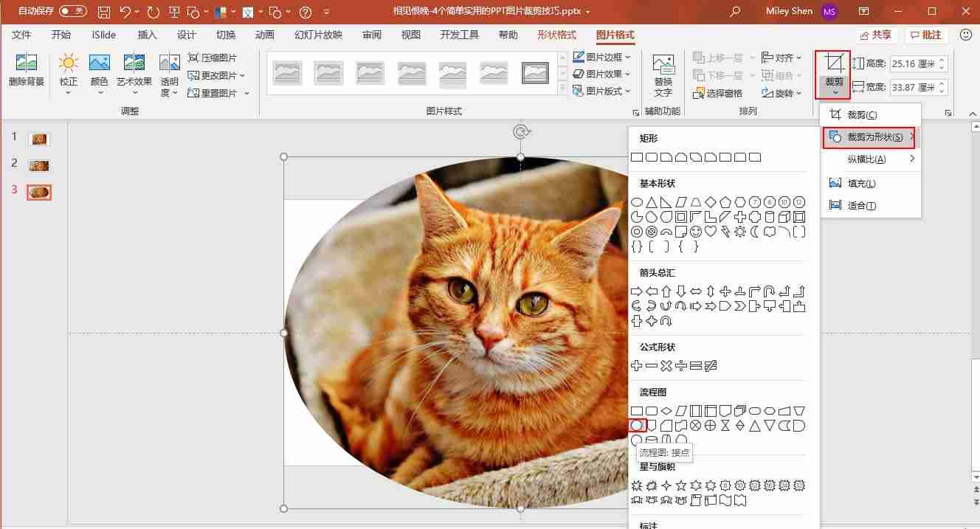Image resolution: width=980 pixels, height=529 pixels.
Task: Choose 裁剪为形状(S) menu entry
Action: click(x=871, y=137)
